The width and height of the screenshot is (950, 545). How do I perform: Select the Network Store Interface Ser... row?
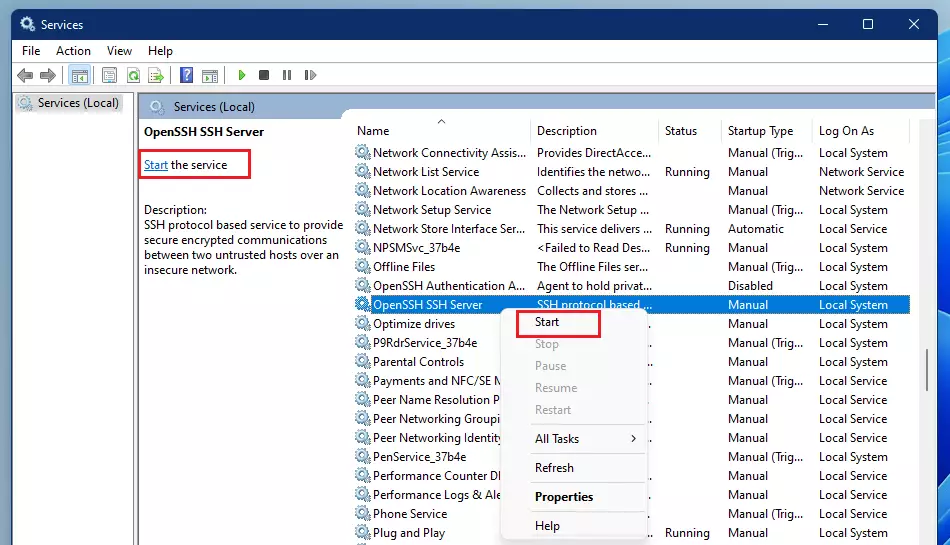pyautogui.click(x=631, y=229)
